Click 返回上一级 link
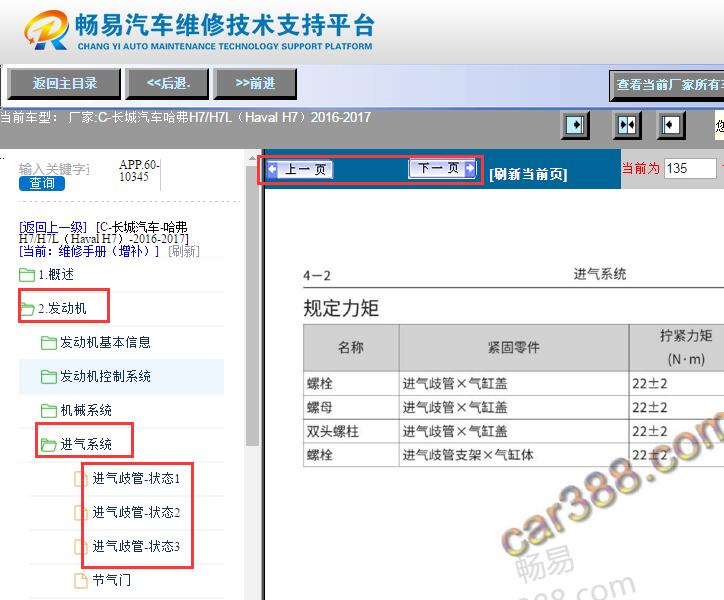 click(53, 227)
